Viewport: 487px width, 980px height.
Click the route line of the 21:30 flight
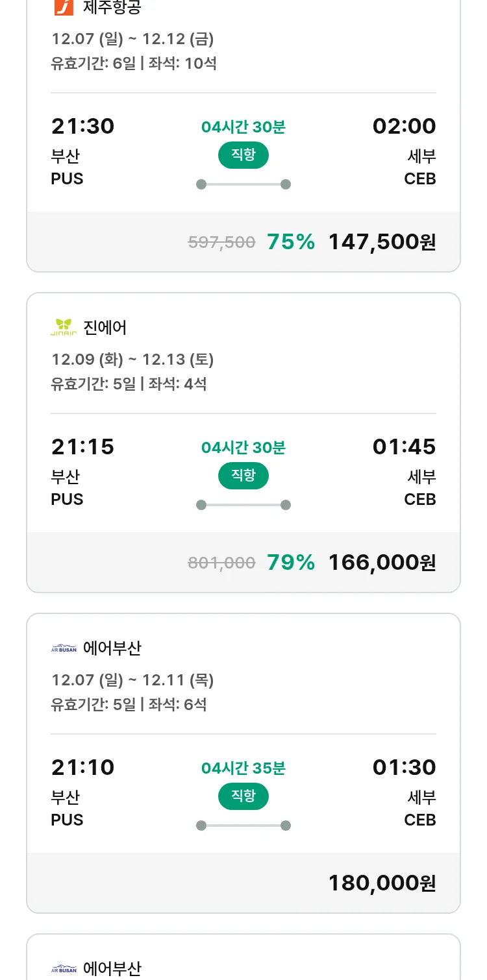click(243, 184)
